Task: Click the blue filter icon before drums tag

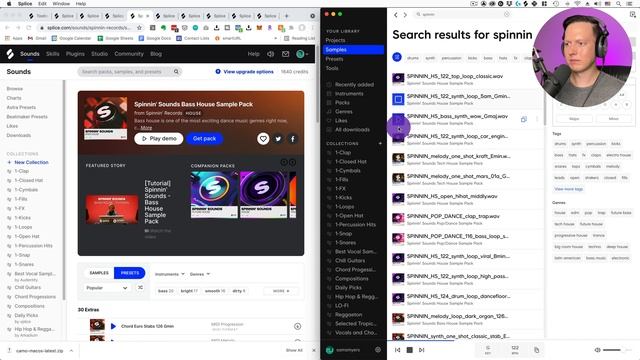Action: (x=397, y=58)
